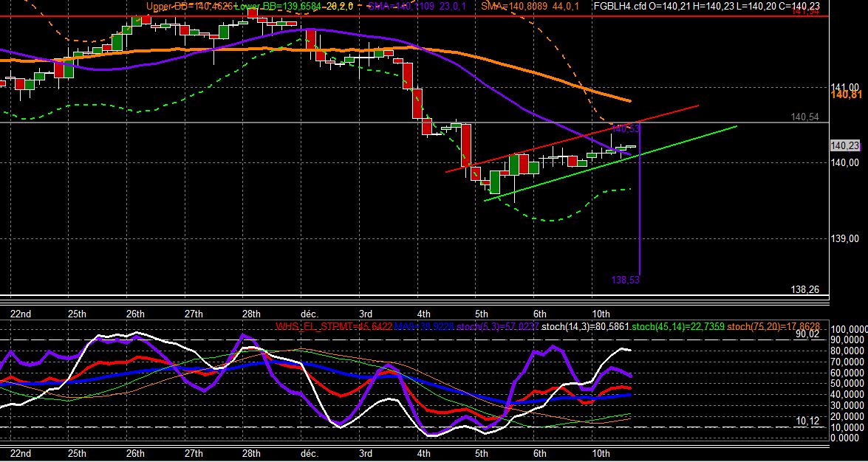Select the green lower channel trendline

pyautogui.click(x=611, y=163)
